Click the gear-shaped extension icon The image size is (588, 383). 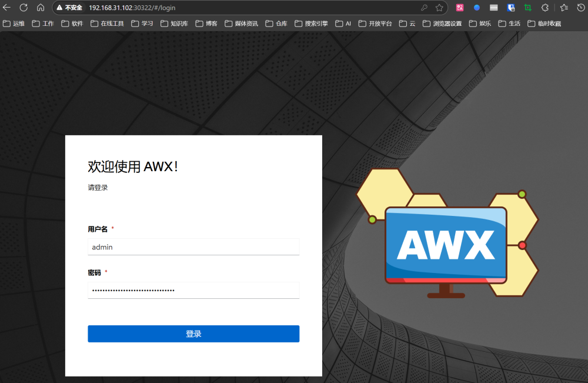point(544,8)
